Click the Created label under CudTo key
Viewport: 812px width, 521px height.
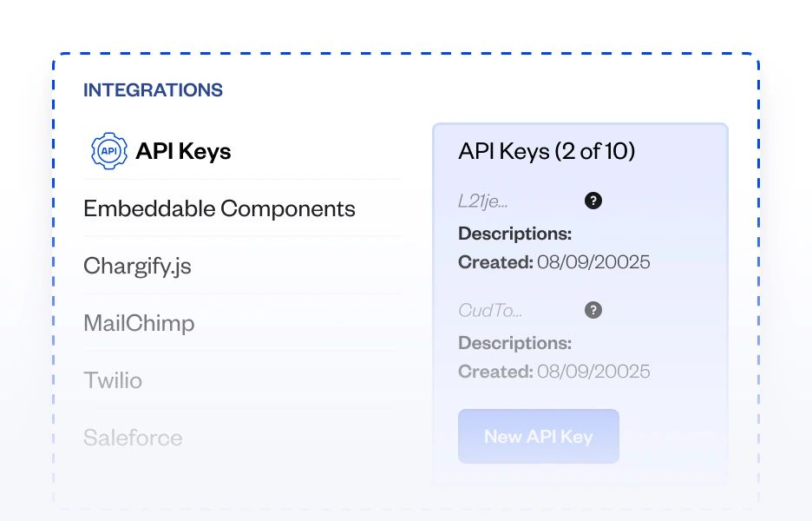tap(495, 372)
